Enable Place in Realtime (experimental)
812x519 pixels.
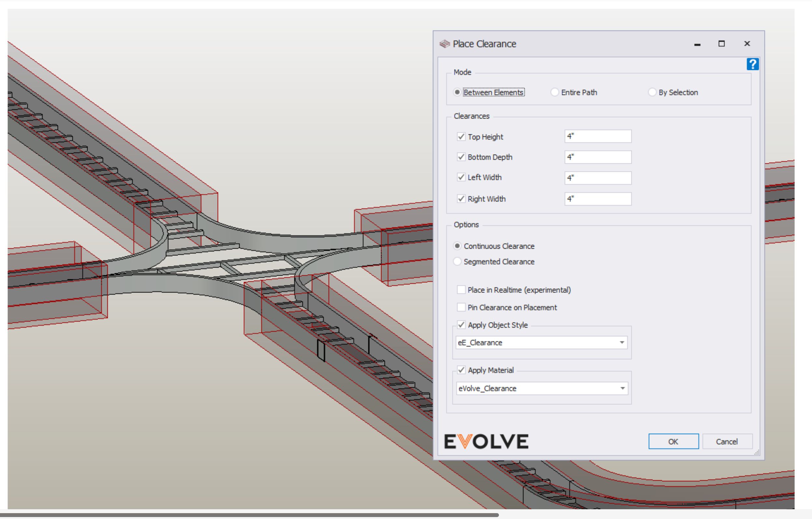[x=461, y=290]
